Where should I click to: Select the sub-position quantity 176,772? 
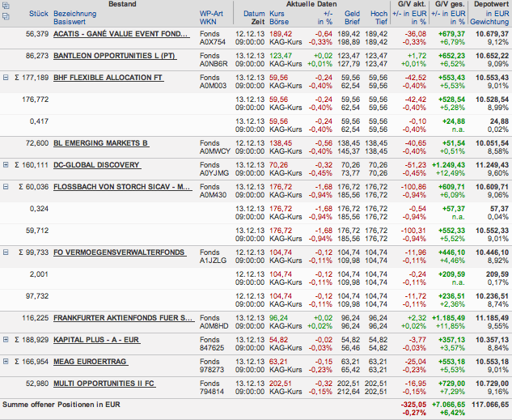point(36,100)
